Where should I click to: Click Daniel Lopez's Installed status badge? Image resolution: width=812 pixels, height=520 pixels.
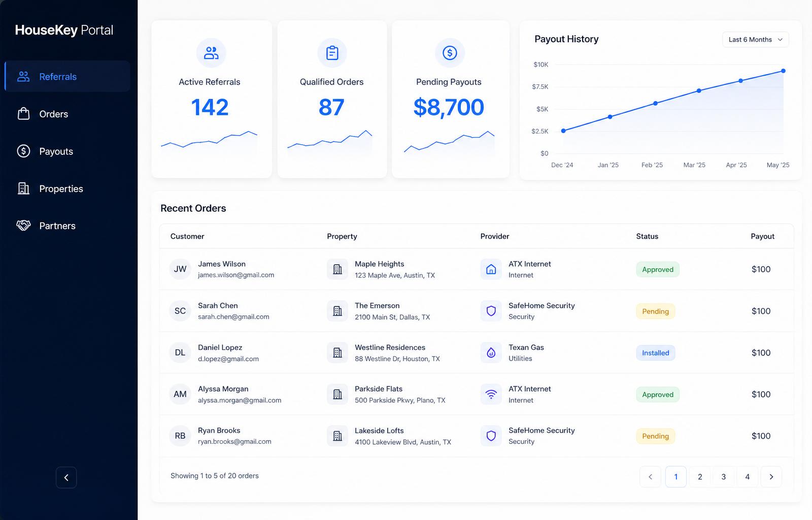[x=656, y=353]
